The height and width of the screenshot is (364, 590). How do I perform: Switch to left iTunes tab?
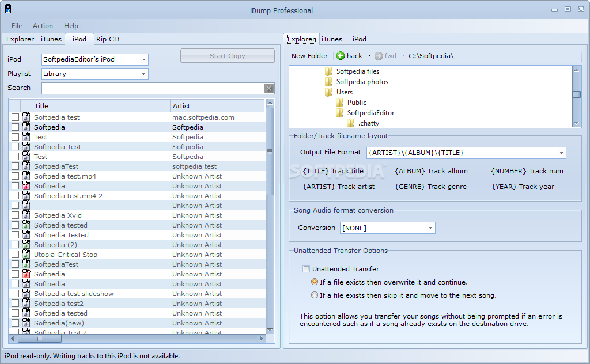point(51,39)
